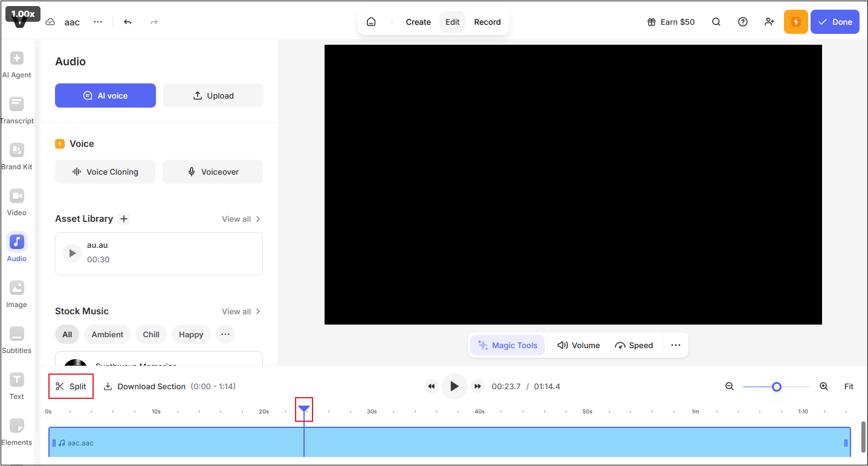Filter stock music by Ambient
The height and width of the screenshot is (466, 868).
107,334
